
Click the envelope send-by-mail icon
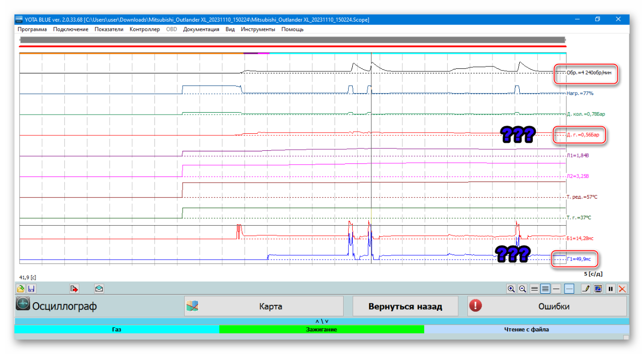click(99, 289)
